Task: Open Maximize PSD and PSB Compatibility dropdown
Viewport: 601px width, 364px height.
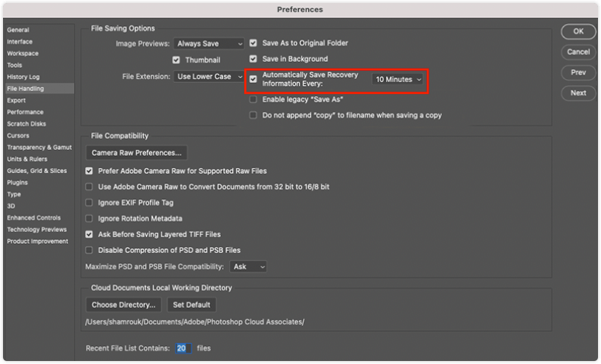Action: click(248, 266)
